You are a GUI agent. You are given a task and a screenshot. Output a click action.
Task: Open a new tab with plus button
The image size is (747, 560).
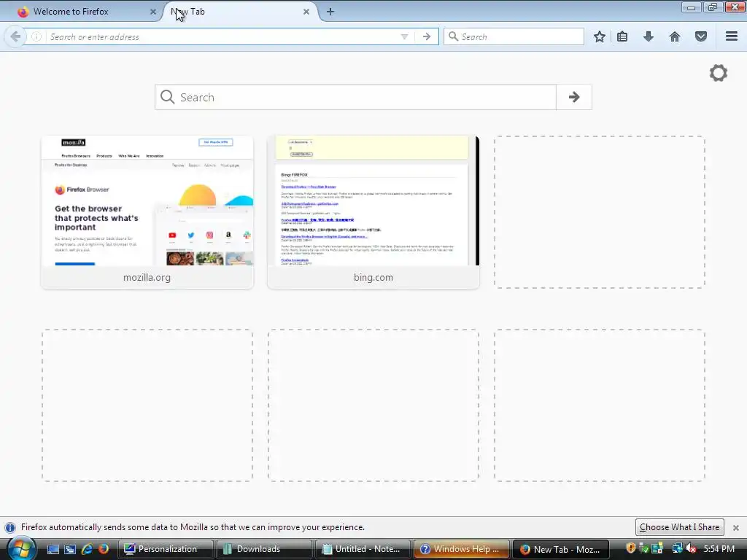point(330,12)
